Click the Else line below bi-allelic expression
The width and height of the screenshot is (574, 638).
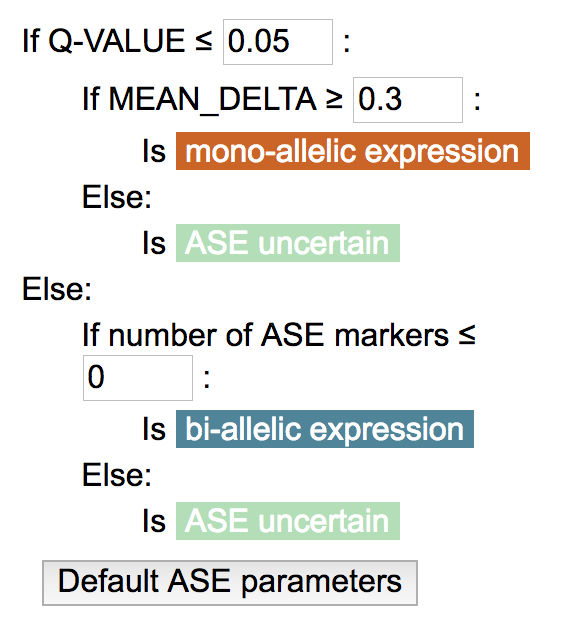click(x=117, y=475)
